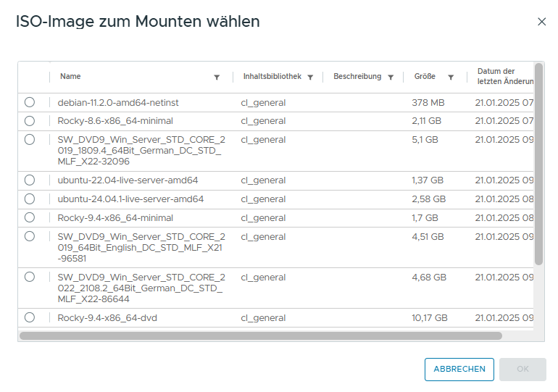Click the SW_DVD9 name ending X21-96581

point(141,248)
